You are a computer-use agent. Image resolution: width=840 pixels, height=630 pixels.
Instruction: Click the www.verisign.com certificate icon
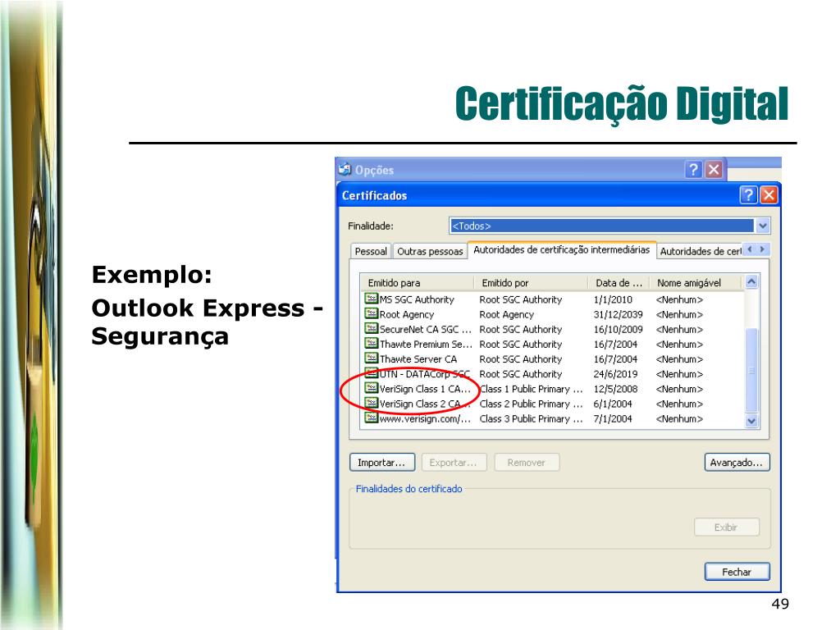(x=371, y=418)
